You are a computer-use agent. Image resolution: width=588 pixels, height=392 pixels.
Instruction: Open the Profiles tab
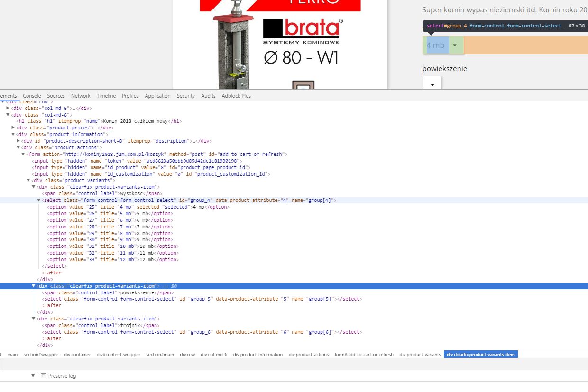coord(130,96)
